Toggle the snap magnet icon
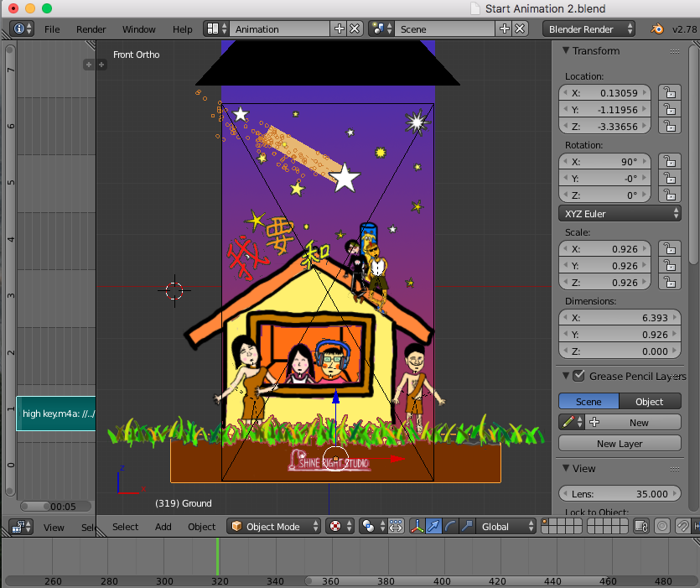Screen dimensions: 700x588 click(682, 526)
